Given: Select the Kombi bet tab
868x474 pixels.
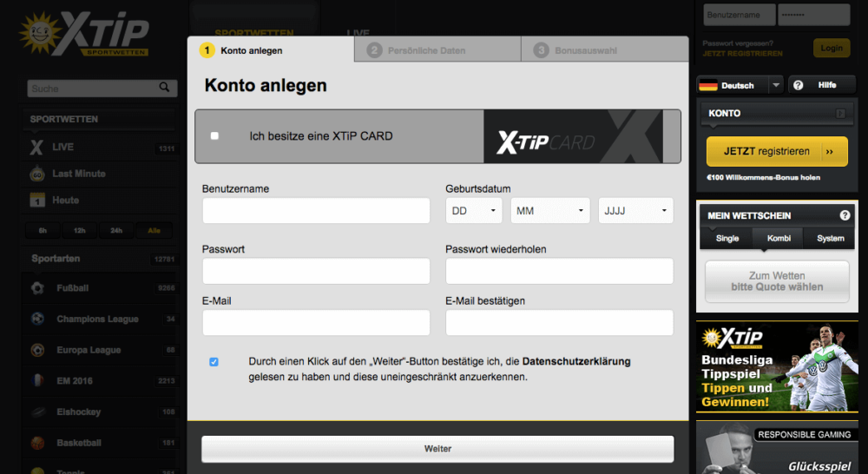Looking at the screenshot, I should [x=779, y=238].
